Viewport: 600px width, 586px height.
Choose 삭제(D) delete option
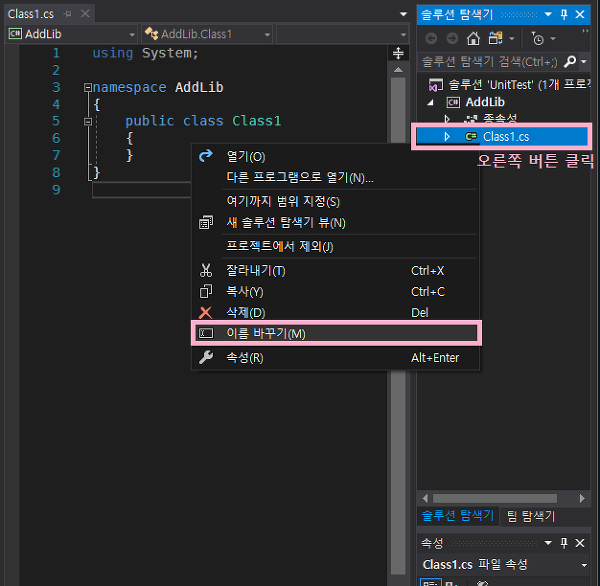(335, 313)
